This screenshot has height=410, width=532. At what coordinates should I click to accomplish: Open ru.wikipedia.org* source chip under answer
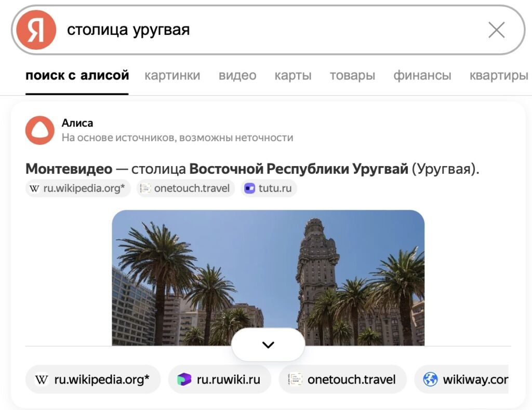tap(78, 188)
